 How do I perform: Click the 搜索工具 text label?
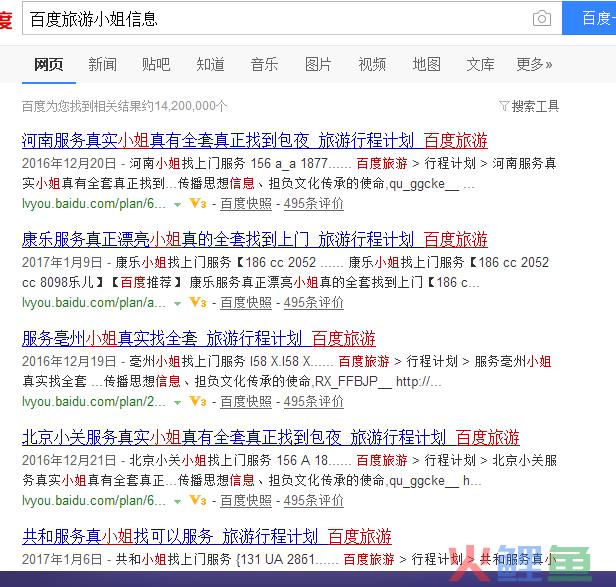535,106
